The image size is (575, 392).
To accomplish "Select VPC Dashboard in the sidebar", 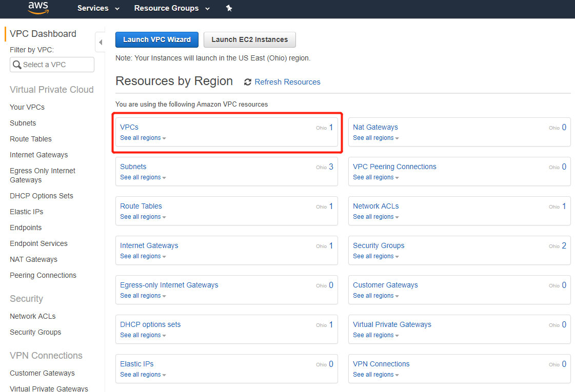I will click(x=43, y=34).
